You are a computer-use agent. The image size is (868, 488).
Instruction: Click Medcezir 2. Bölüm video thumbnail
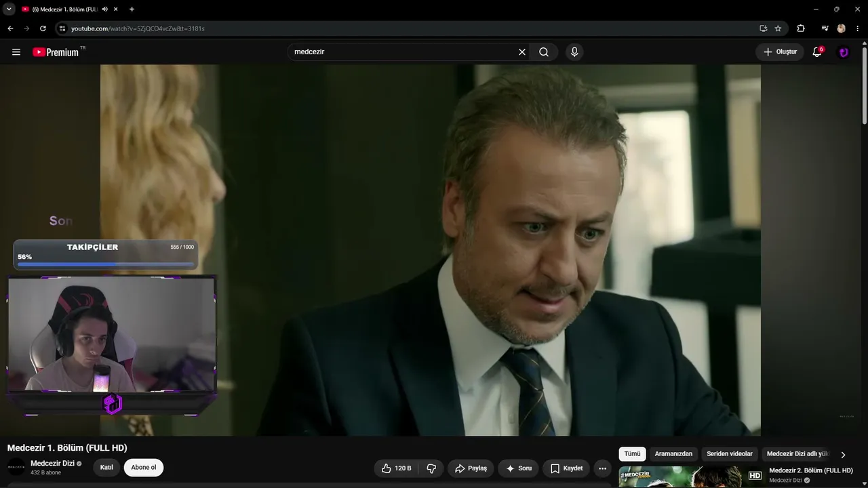(692, 477)
